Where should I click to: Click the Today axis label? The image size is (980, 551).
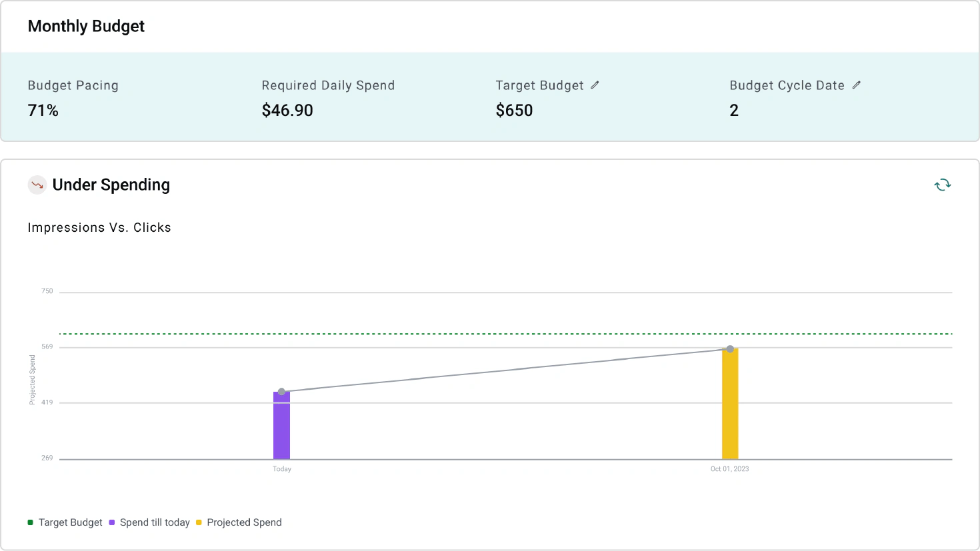pyautogui.click(x=282, y=469)
